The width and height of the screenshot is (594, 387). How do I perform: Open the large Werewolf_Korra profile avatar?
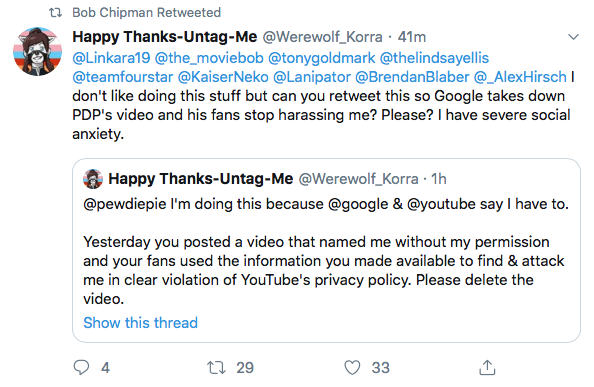[38, 51]
